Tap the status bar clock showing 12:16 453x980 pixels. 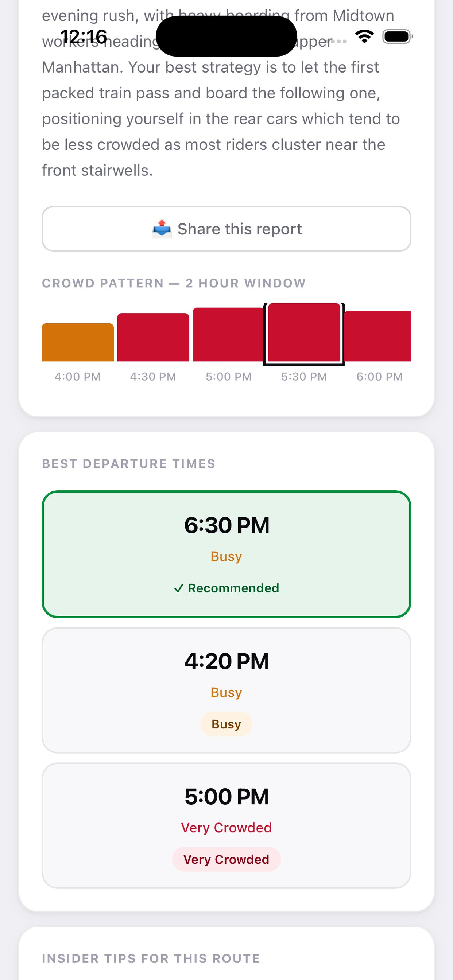pos(84,36)
